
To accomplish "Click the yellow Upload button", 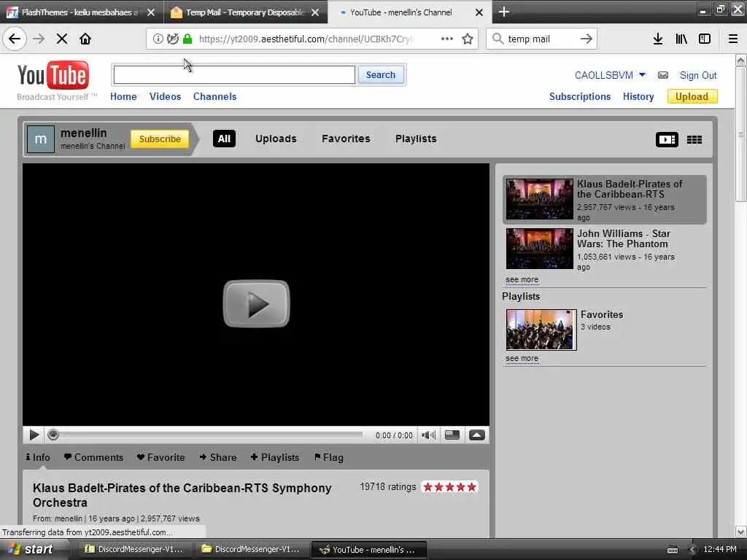I will tap(692, 97).
